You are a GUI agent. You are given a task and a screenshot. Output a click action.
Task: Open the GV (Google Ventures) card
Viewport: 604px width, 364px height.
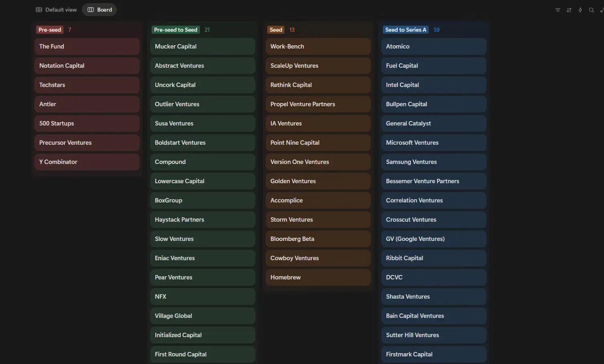(x=433, y=239)
